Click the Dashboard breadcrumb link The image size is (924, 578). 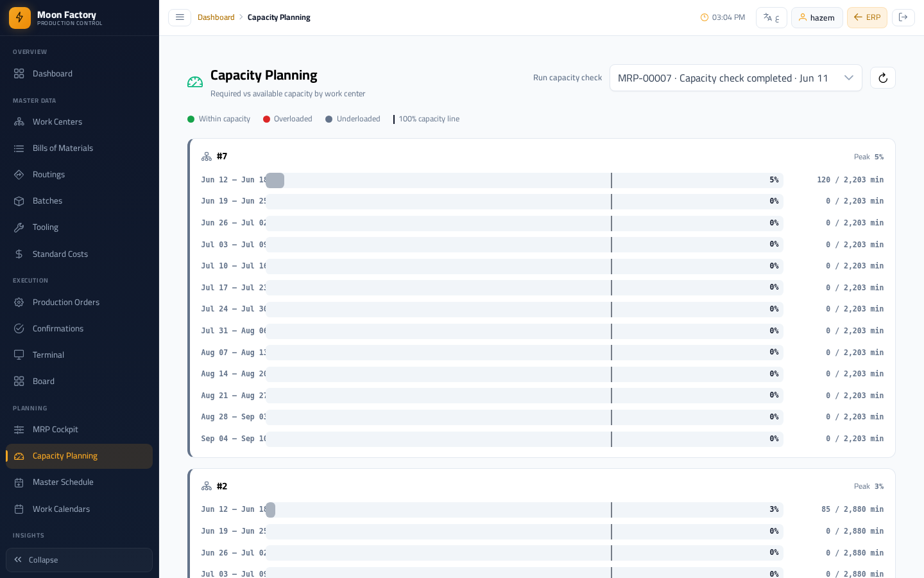216,17
